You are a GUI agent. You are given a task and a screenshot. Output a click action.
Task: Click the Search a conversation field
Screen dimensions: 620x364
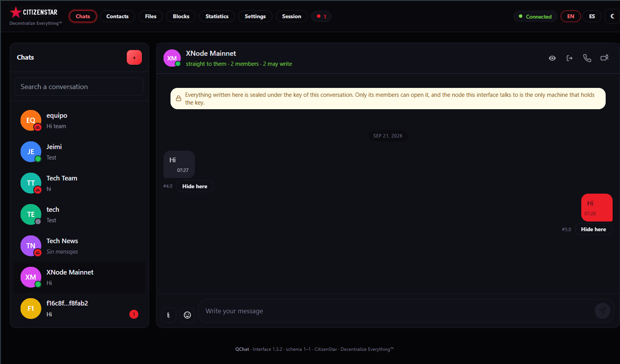[79, 87]
